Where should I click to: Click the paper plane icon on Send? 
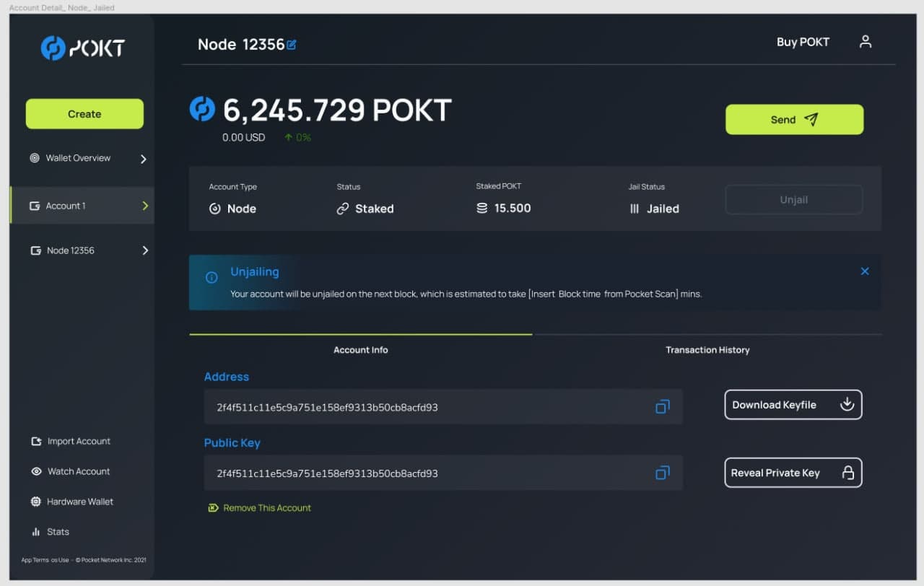pos(811,120)
